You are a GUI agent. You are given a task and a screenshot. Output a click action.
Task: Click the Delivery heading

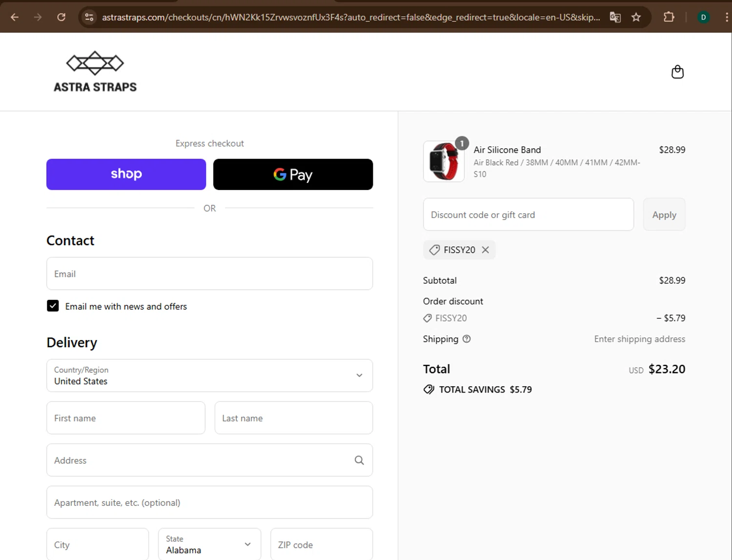pos(72,342)
